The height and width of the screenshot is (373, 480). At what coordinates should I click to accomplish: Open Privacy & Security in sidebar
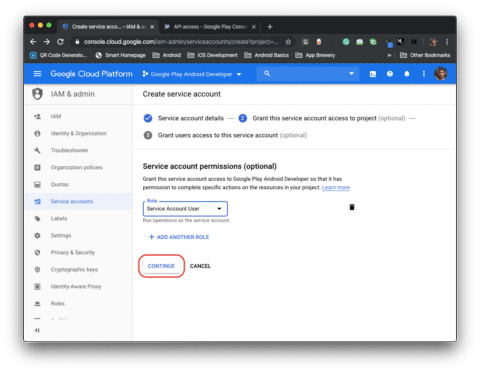[73, 252]
